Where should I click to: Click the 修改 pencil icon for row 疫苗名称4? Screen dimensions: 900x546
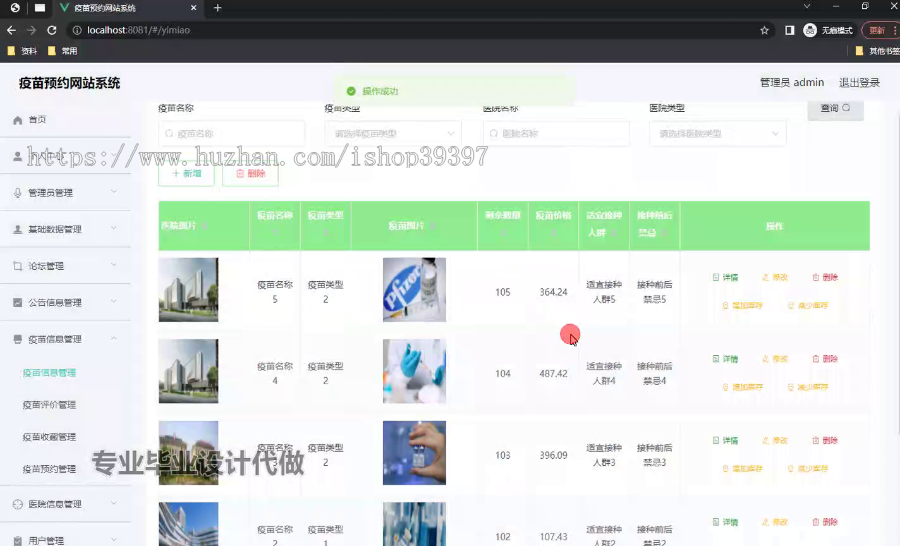point(765,359)
